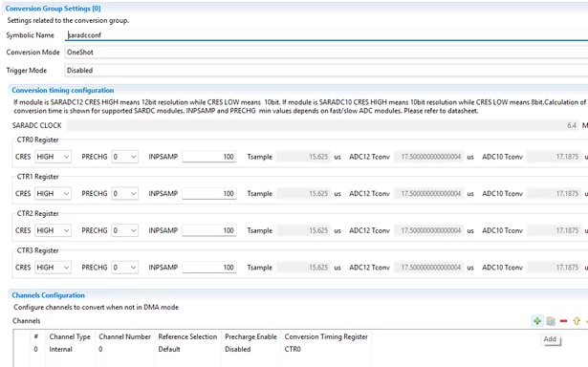Click the CTR3 INPSAMP input field

[209, 268]
